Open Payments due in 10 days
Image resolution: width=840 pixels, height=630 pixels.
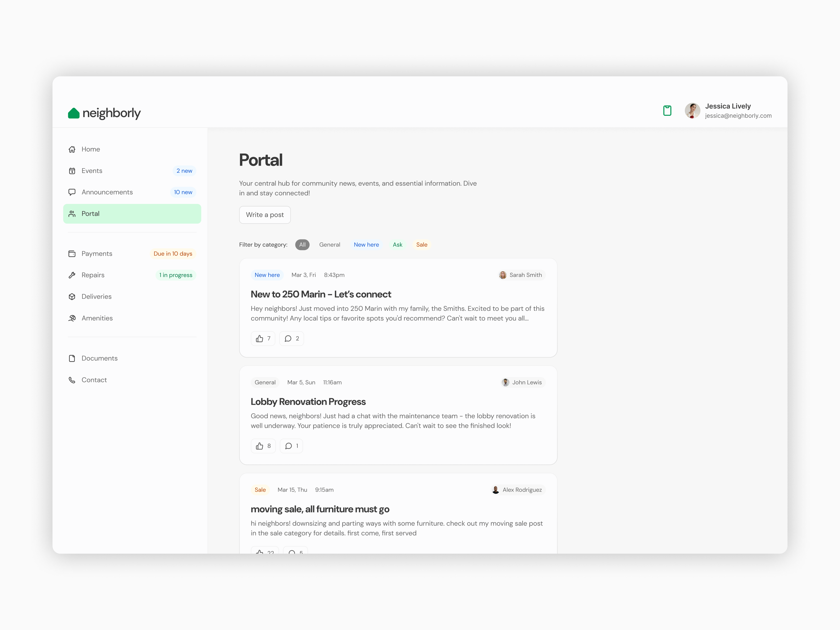point(97,254)
